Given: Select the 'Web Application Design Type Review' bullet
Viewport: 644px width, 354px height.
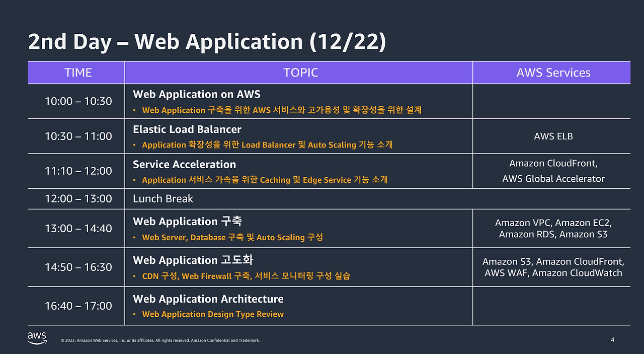Looking at the screenshot, I should click(x=212, y=314).
